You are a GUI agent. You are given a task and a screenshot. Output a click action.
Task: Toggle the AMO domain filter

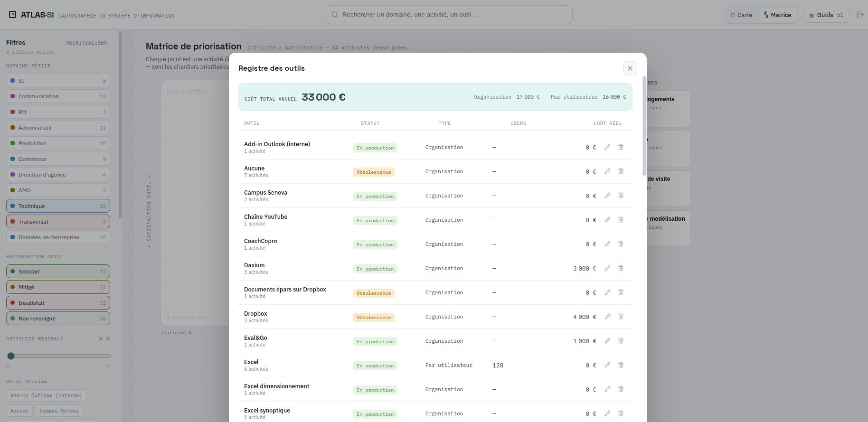point(58,190)
